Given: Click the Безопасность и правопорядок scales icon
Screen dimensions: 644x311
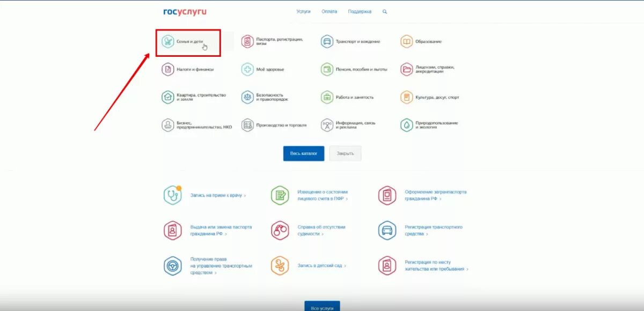Looking at the screenshot, I should click(x=247, y=97).
